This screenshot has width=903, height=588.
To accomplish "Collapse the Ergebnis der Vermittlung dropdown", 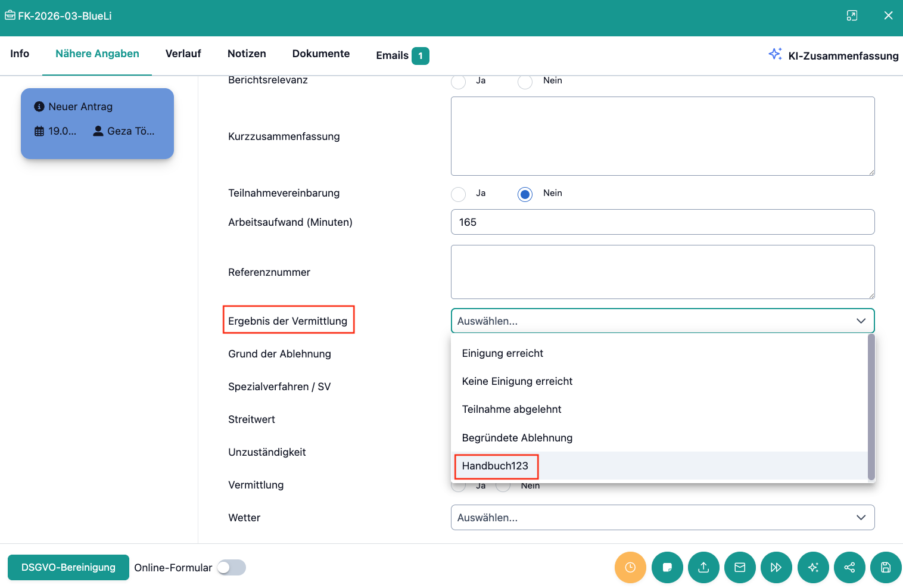I will click(x=861, y=321).
